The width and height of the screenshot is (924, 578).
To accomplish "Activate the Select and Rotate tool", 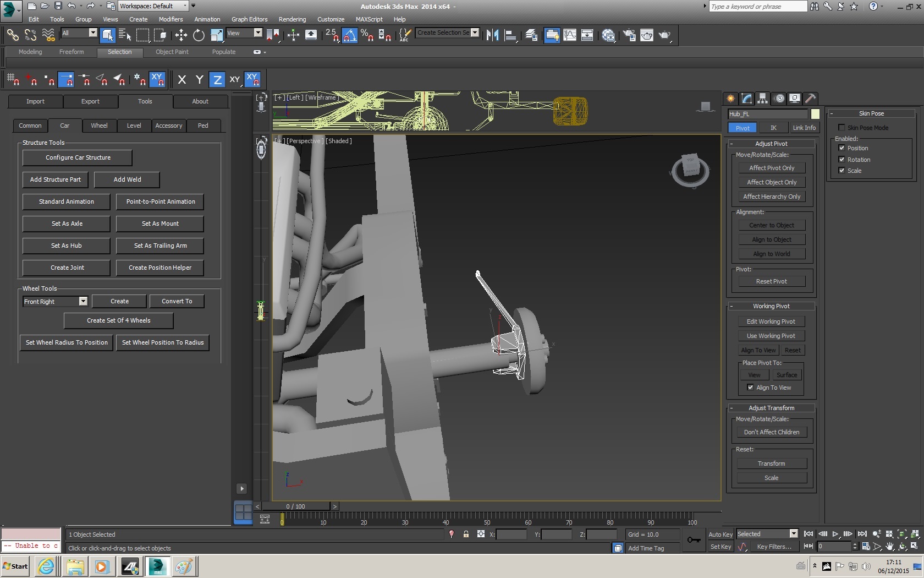I will (x=199, y=35).
